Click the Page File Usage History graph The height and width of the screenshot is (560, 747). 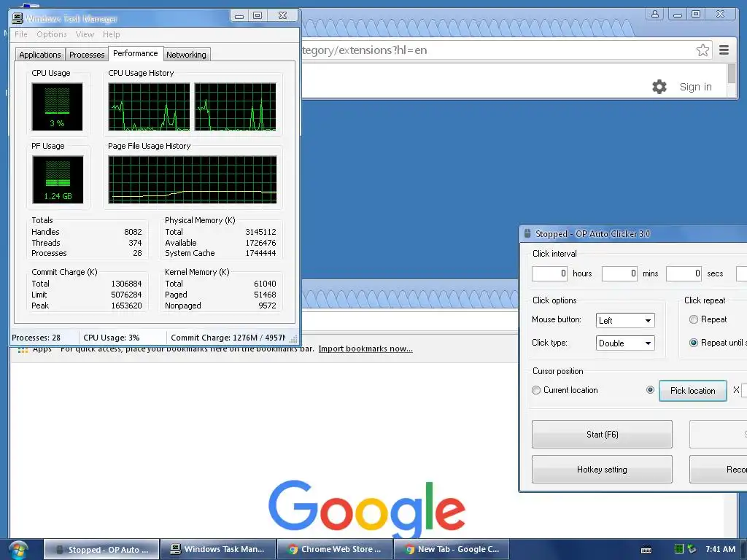click(x=193, y=179)
